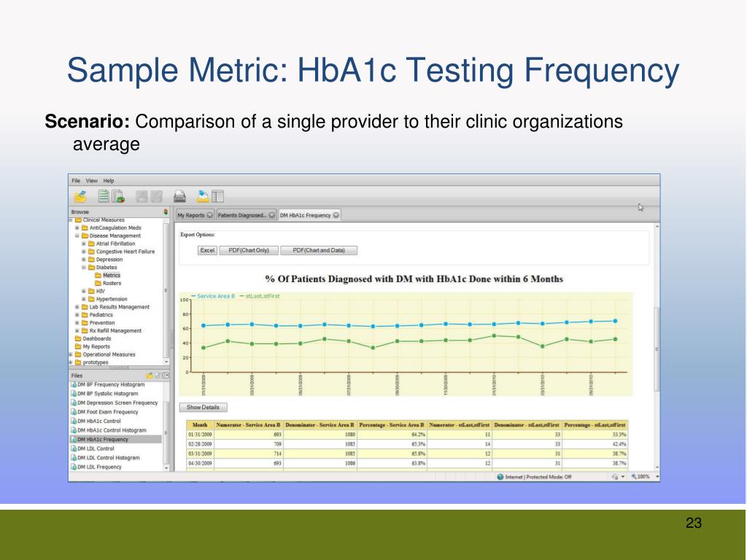
Task: Export the report to Excel
Action: click(x=207, y=251)
